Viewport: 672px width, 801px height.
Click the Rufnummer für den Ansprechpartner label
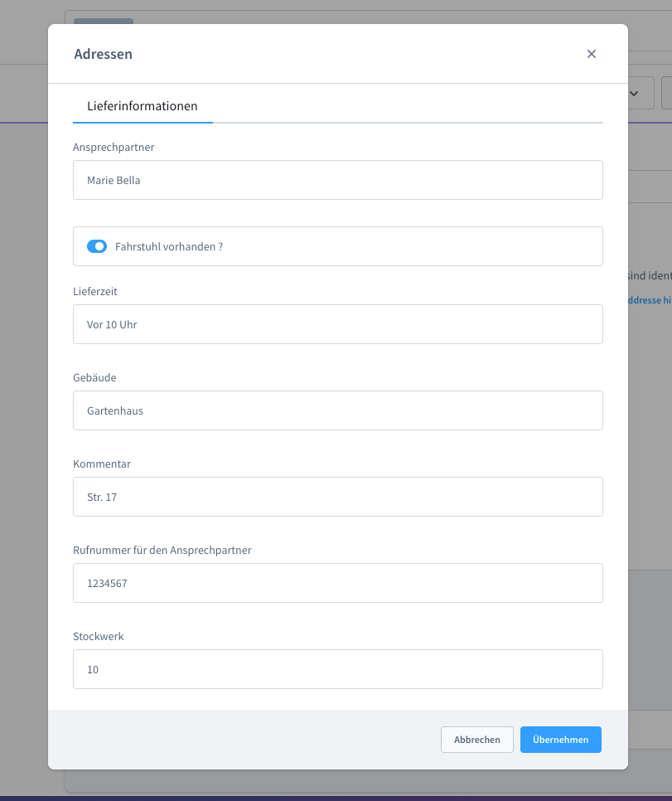tap(162, 551)
